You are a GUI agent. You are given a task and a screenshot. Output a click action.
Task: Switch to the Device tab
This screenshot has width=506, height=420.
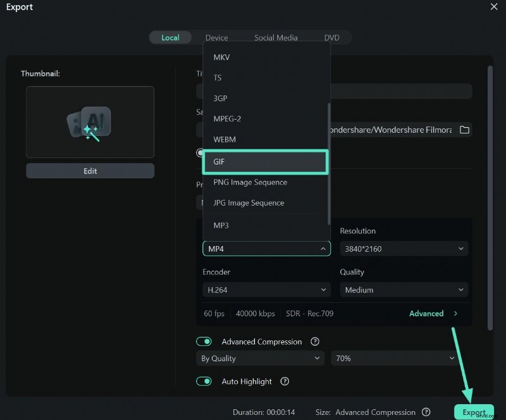(218, 37)
